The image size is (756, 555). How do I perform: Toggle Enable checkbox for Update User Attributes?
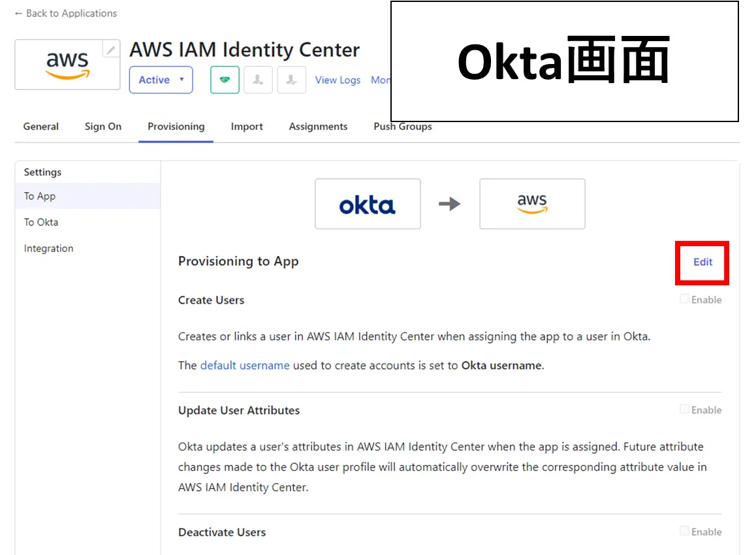[684, 409]
